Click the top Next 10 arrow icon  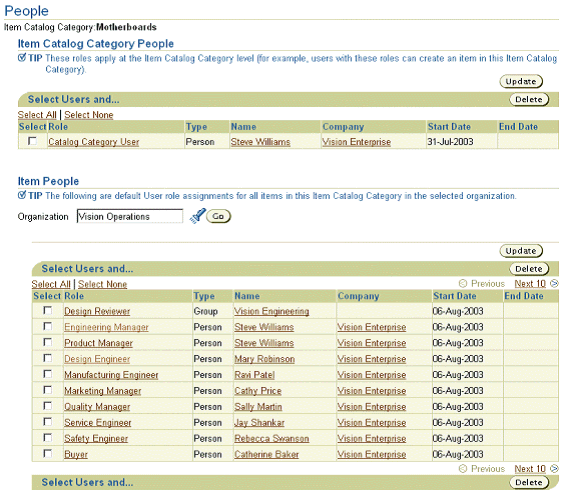click(x=554, y=283)
